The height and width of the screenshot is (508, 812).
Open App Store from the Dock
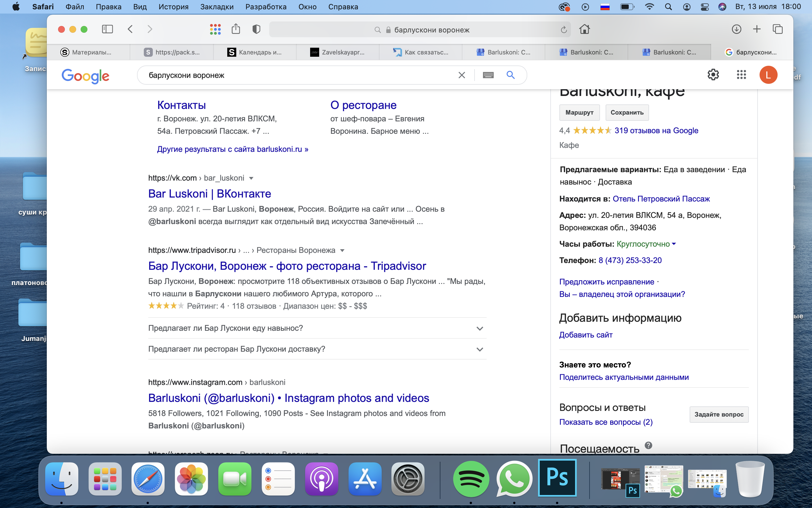(x=365, y=479)
